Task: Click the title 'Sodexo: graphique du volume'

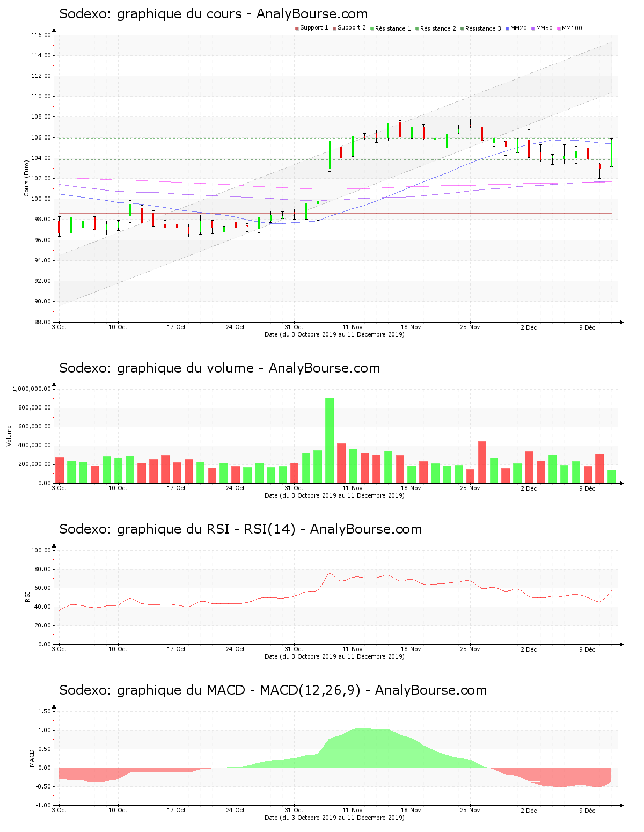Action: coord(219,368)
